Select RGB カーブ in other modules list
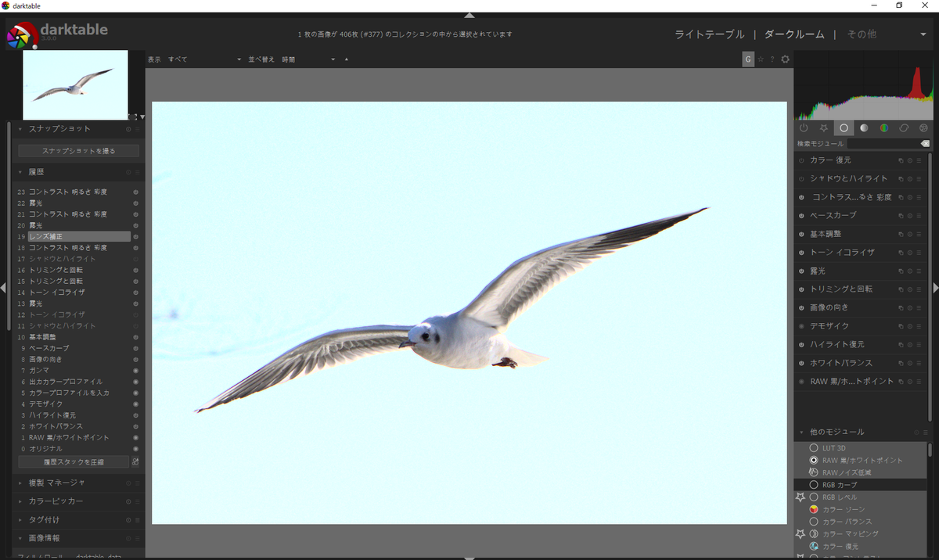The height and width of the screenshot is (560, 939). click(861, 485)
